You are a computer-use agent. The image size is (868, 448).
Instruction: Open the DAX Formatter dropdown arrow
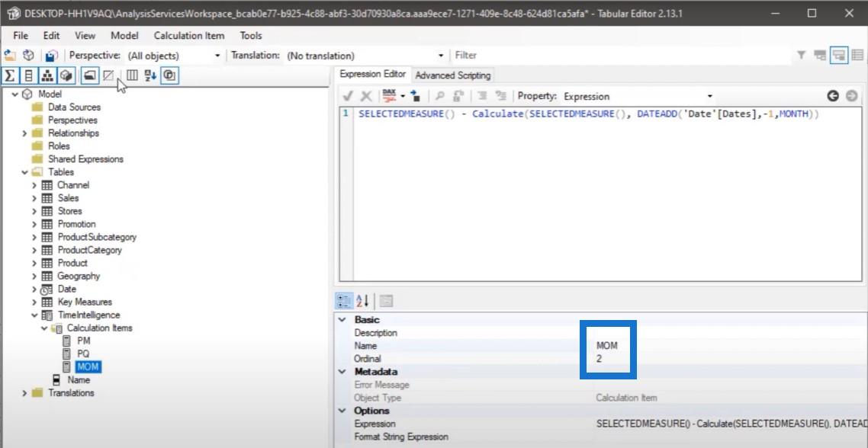[403, 96]
